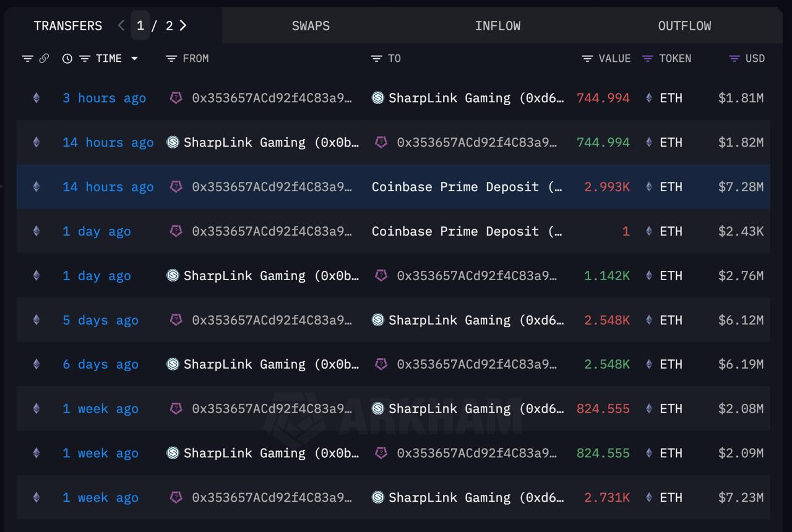Open '1 day ago' transaction with value 1
Image resolution: width=792 pixels, height=532 pixels.
pyautogui.click(x=97, y=231)
